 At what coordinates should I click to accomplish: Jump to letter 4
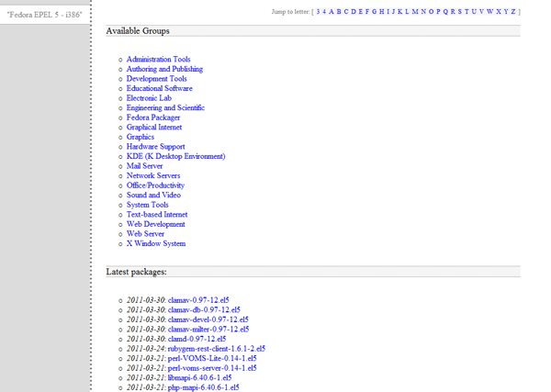[324, 12]
